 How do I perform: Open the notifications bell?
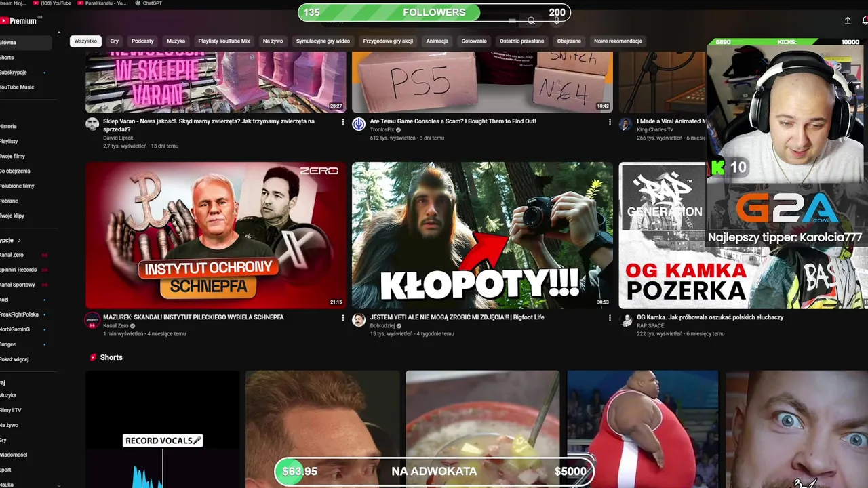coord(865,21)
